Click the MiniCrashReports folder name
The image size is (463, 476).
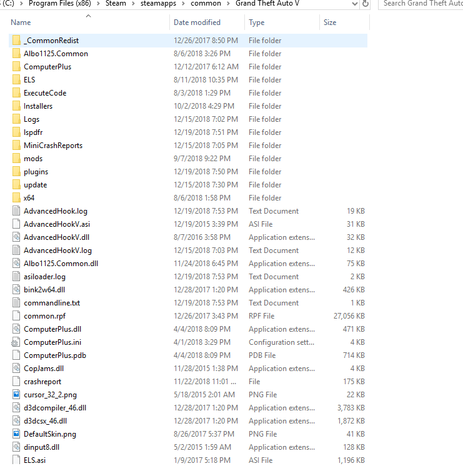(53, 146)
